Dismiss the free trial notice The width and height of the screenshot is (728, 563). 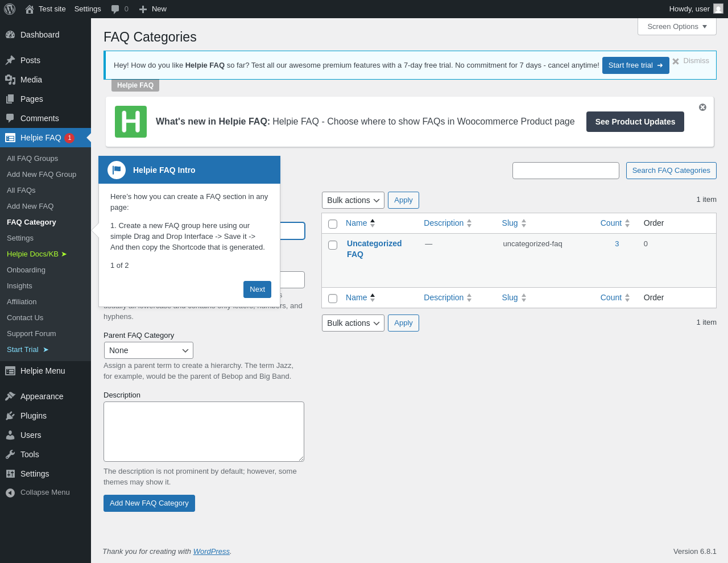point(690,61)
